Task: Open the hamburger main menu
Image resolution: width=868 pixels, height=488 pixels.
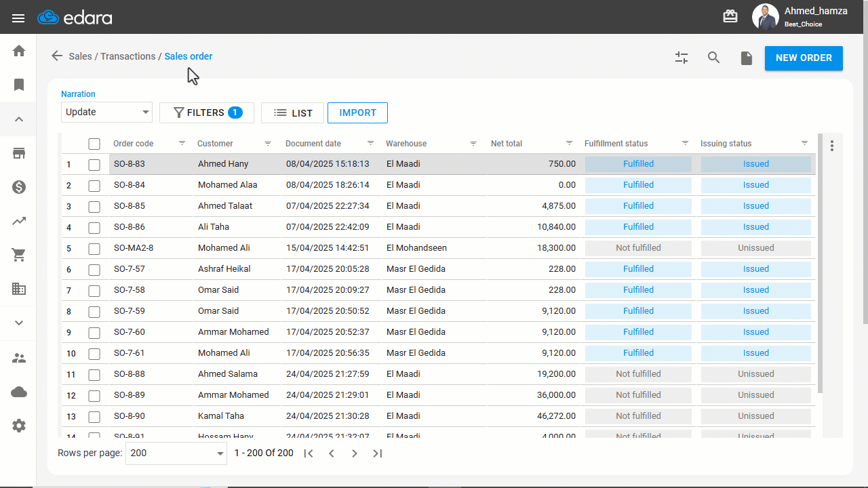Action: (18, 18)
